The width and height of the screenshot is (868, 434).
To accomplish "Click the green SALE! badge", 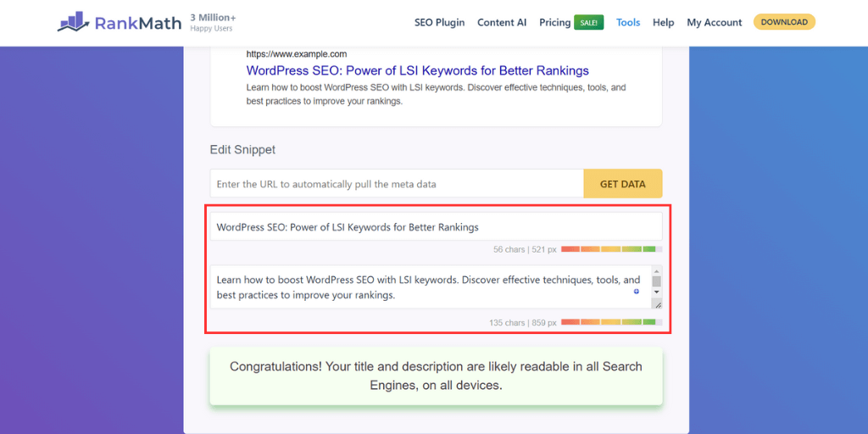I will click(x=588, y=23).
